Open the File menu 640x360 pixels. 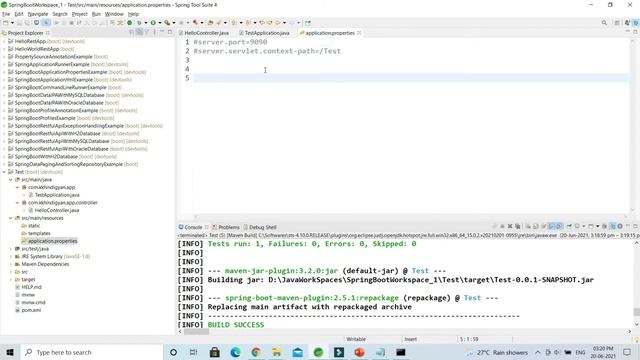[x=6, y=14]
